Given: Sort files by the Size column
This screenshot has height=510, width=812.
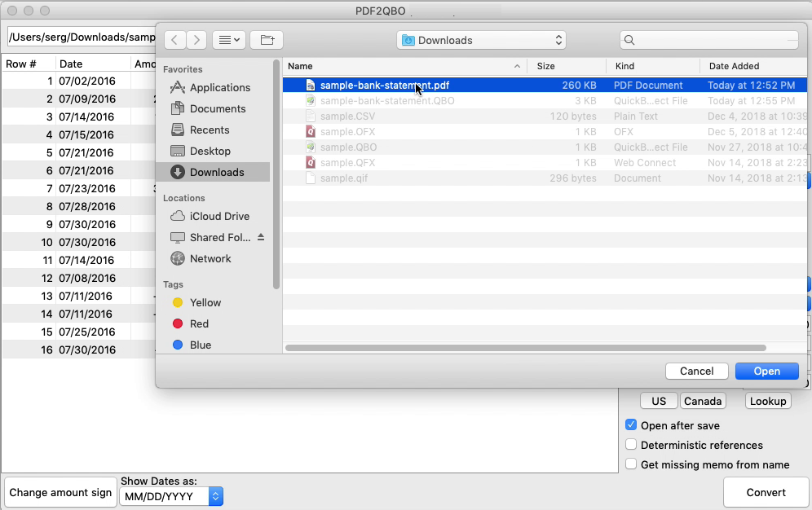Looking at the screenshot, I should point(546,66).
